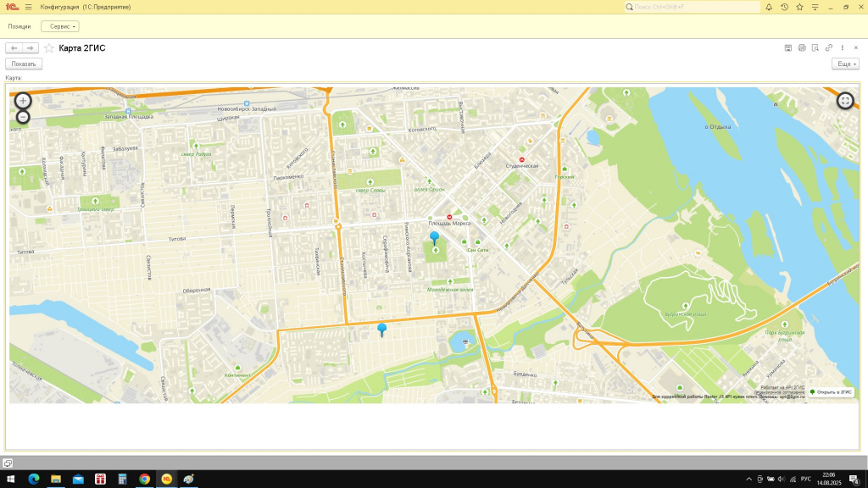Zoom in on the 2GIS map
This screenshot has width=868, height=488.
click(23, 101)
